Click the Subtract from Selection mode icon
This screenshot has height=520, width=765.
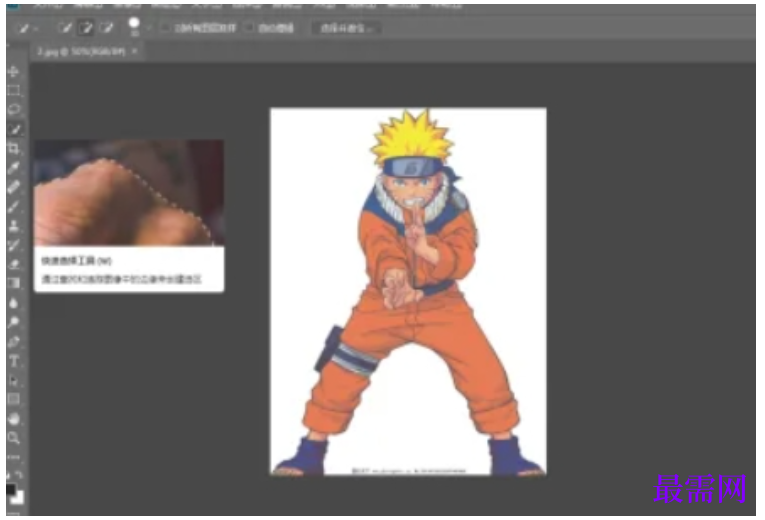tap(106, 28)
